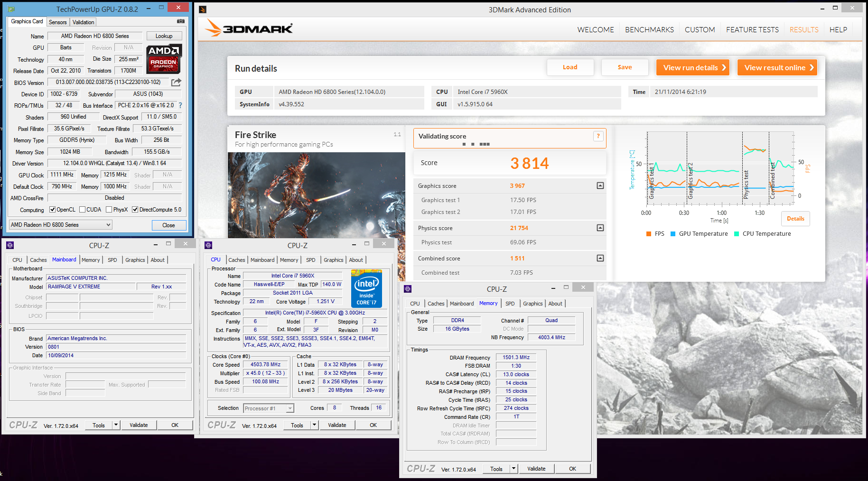Viewport: 868px width, 481px height.
Task: Click 3DMark title bar app icon
Action: click(203, 9)
